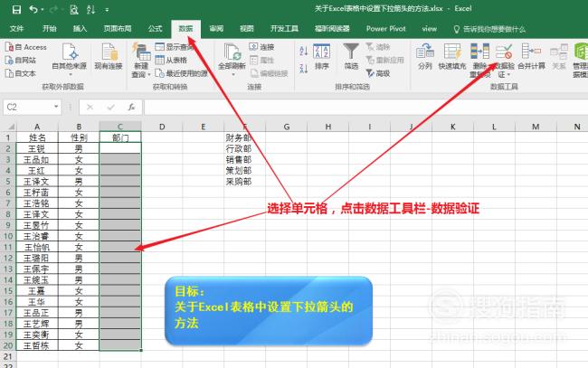
Task: Open the 排序 custom sort dialog
Action: (322, 57)
